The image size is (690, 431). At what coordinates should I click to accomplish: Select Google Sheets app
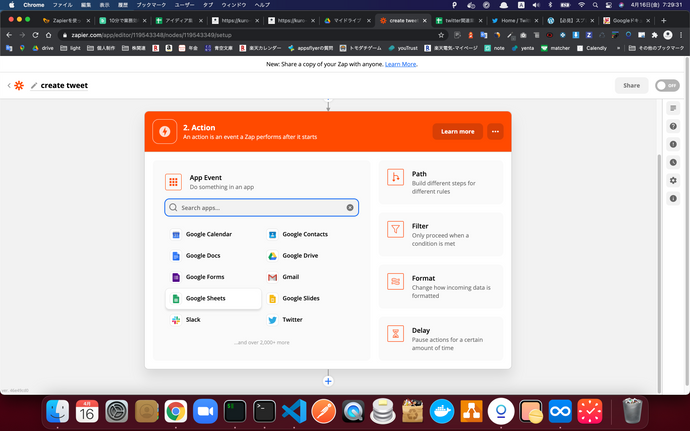(x=213, y=298)
